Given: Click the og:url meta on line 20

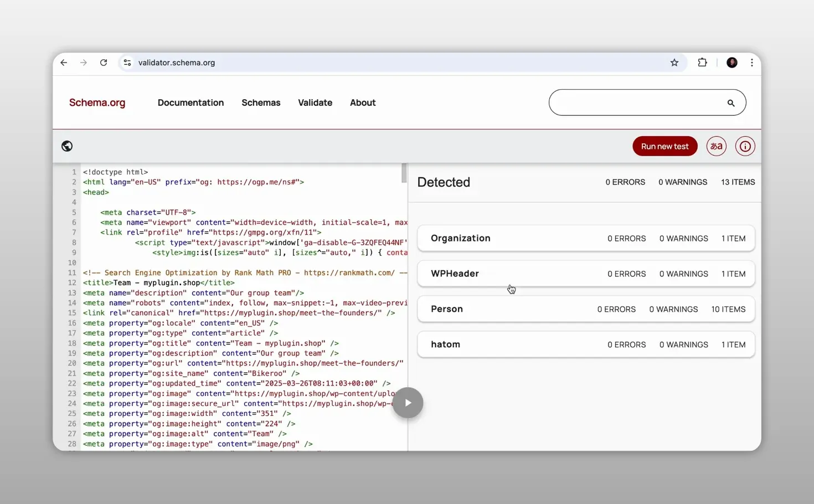Looking at the screenshot, I should 244,363.
